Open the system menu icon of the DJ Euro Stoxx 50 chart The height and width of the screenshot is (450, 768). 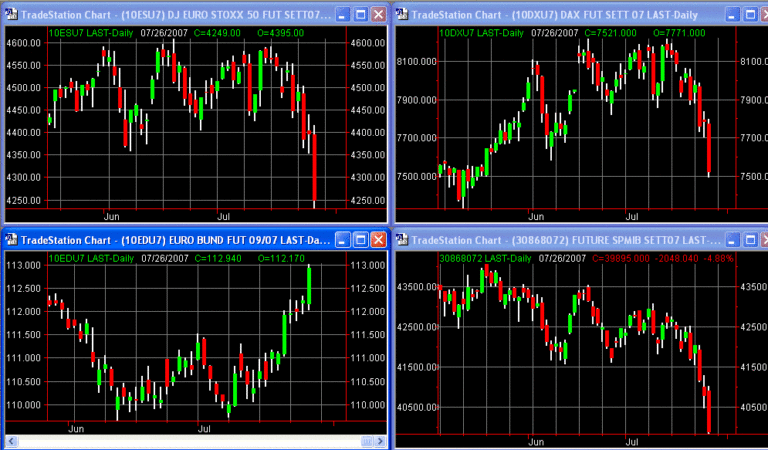click(x=10, y=15)
